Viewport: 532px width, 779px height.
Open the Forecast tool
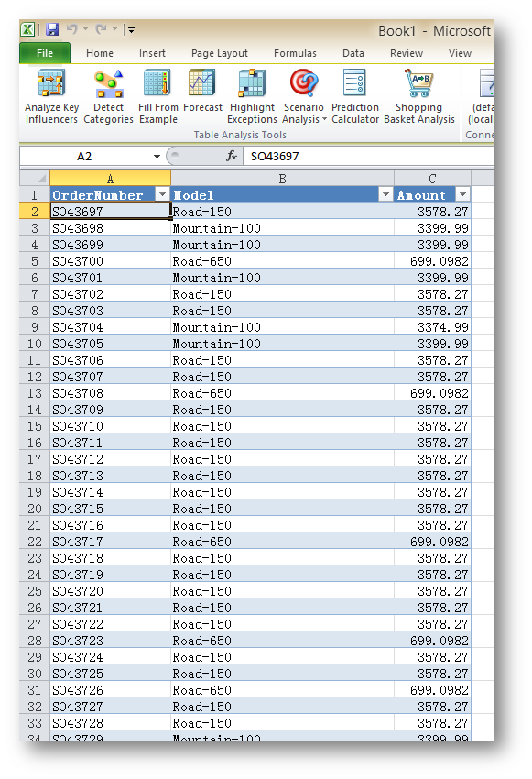pos(202,92)
